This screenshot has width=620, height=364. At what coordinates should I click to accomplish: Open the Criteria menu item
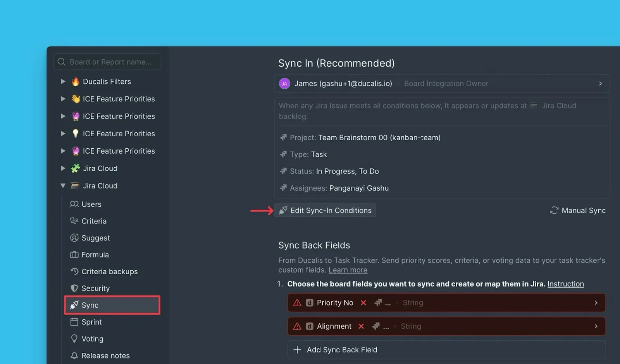[94, 221]
